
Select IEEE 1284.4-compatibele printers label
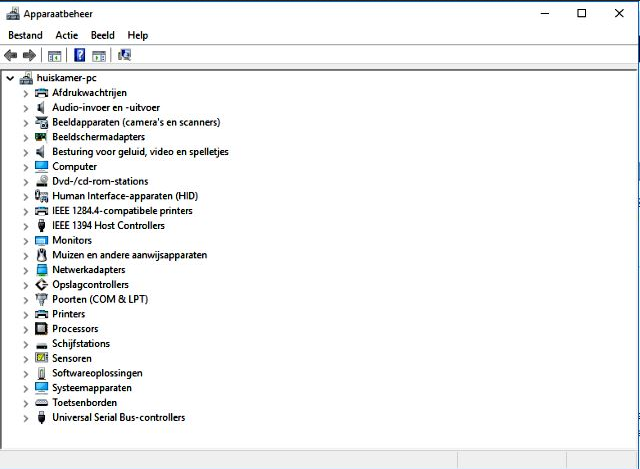(122, 211)
